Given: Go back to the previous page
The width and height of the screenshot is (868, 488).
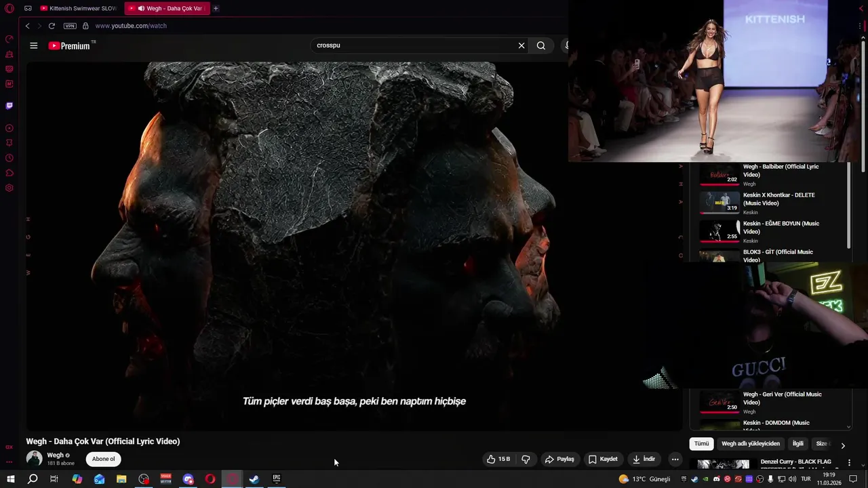Looking at the screenshot, I should [x=27, y=26].
